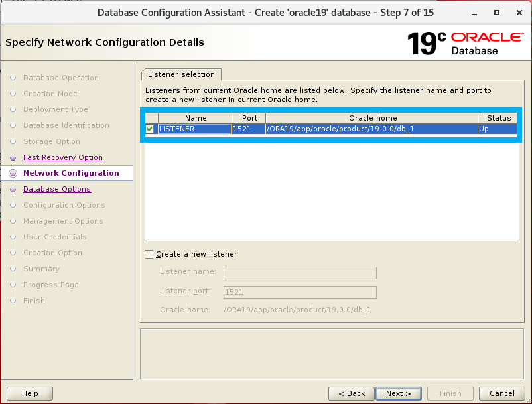Click the Fast Recovery Option step bullet
532x404 pixels.
coord(13,158)
